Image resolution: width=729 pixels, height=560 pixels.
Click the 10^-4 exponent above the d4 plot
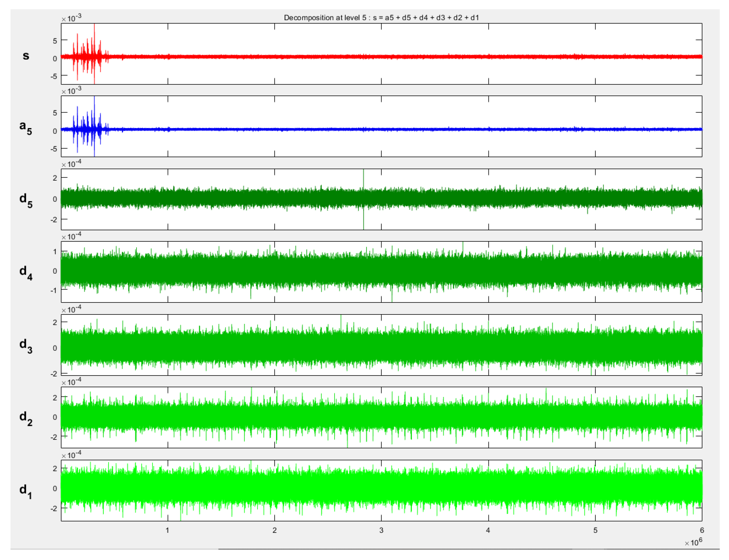71,236
